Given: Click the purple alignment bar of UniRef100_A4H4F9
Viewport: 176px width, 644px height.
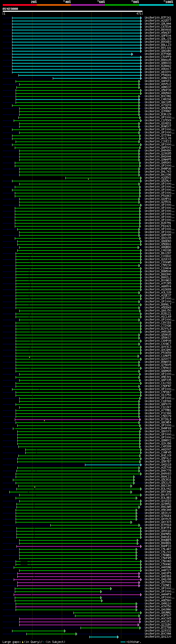Looking at the screenshot, I should [x=78, y=595].
